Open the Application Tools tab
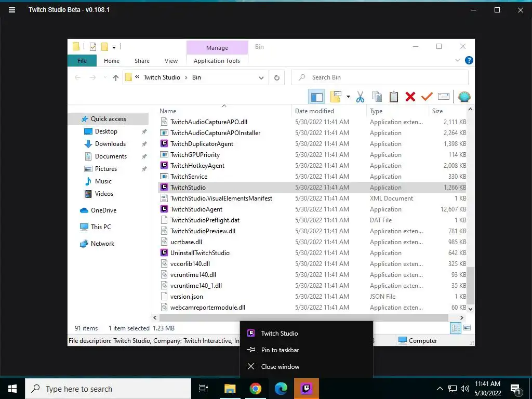Image resolution: width=532 pixels, height=399 pixels. tap(217, 61)
